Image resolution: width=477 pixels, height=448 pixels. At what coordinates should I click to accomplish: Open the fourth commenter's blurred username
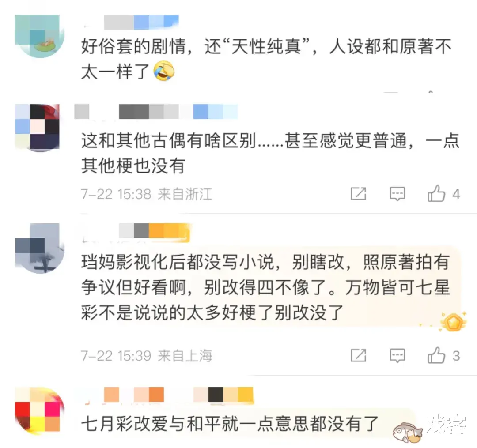click(x=178, y=395)
